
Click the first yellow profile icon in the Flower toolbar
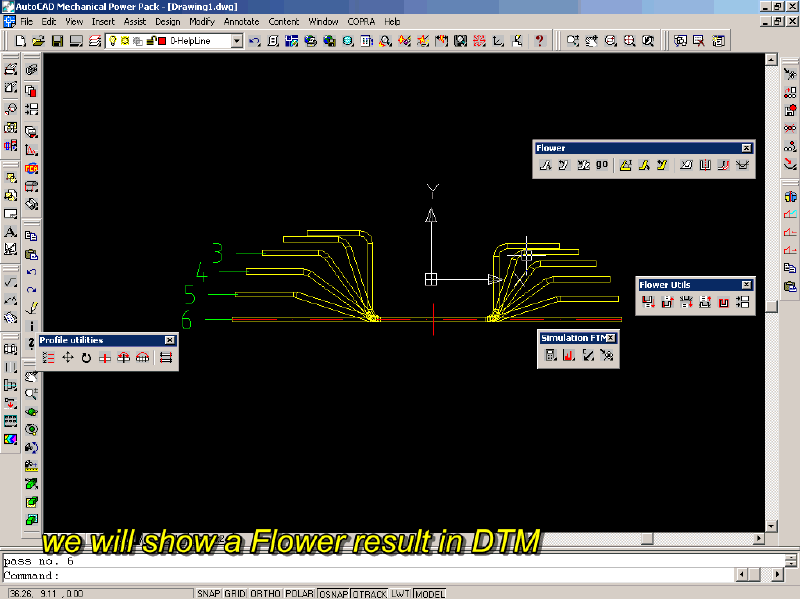tap(626, 165)
